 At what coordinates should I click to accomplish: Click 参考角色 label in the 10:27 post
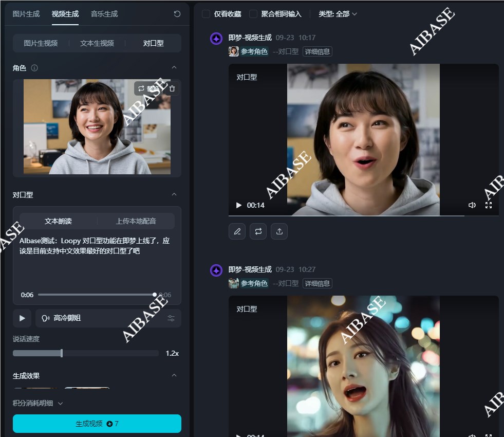tap(254, 283)
